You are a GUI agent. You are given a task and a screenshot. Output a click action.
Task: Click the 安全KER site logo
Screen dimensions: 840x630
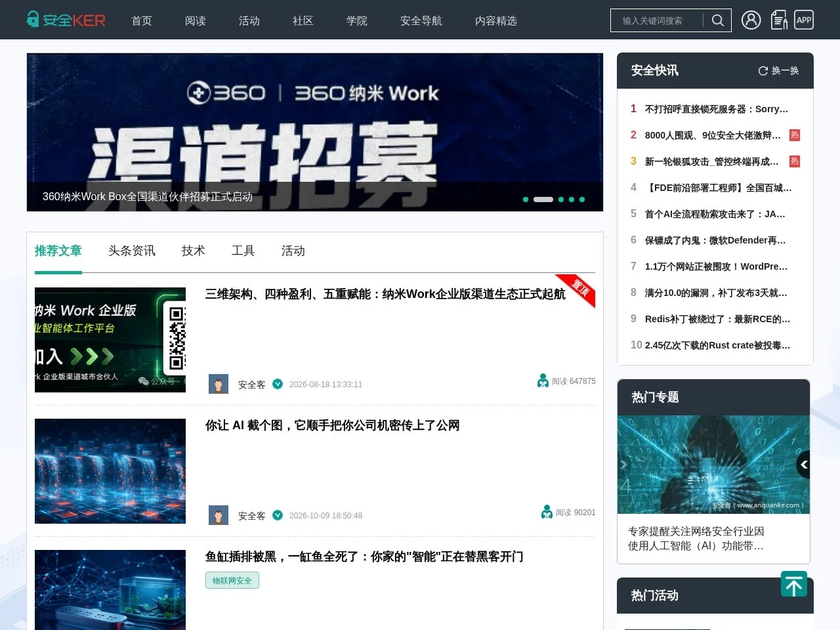tap(66, 20)
